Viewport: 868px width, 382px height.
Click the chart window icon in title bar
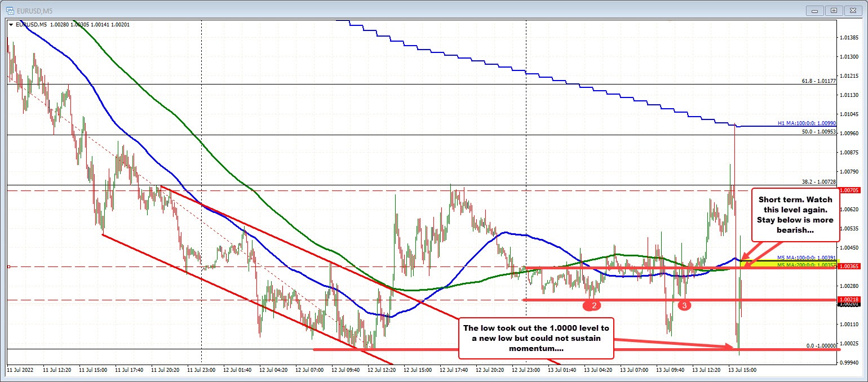[10, 10]
